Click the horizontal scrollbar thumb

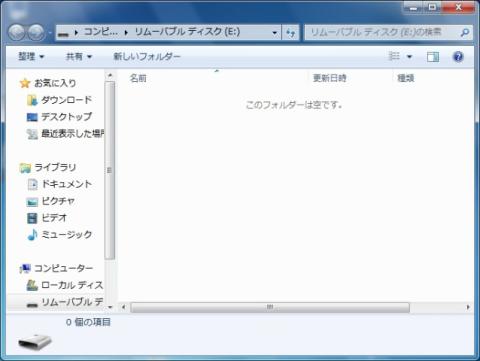point(270,307)
